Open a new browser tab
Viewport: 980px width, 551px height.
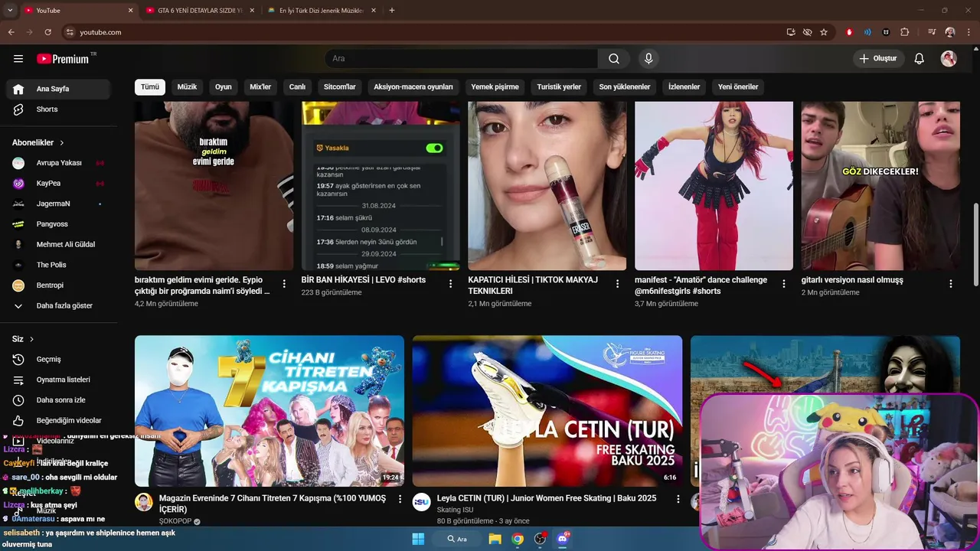pos(392,11)
